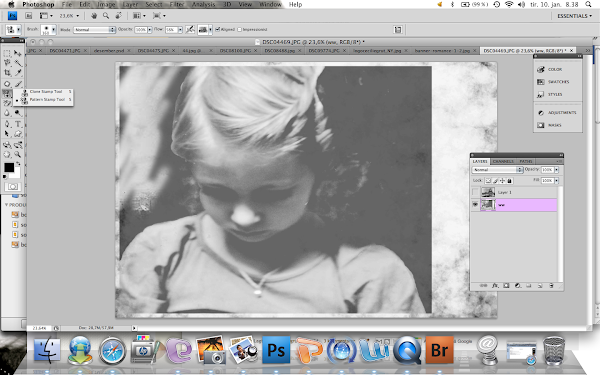Select the Zoom tool in toolbox
This screenshot has width=600, height=375.
(x=18, y=155)
